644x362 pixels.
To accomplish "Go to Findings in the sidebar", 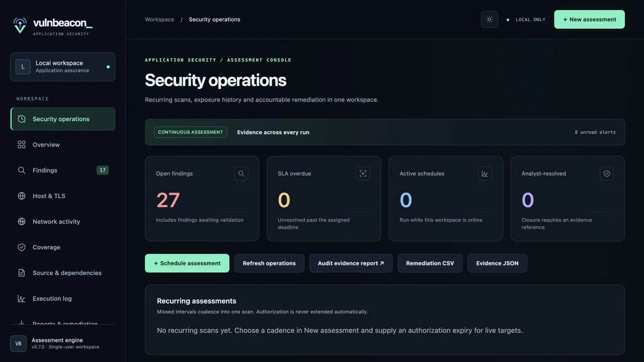I will [63, 170].
